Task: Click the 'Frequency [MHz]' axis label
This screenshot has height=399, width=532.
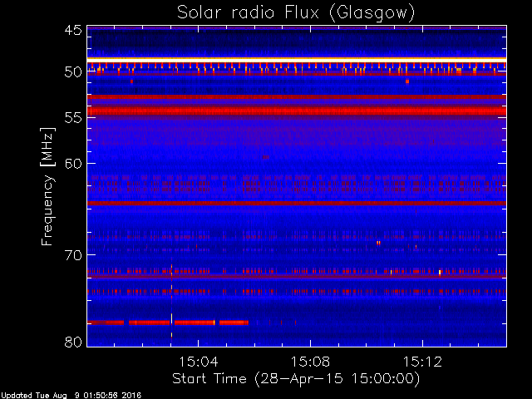Action: (x=47, y=186)
